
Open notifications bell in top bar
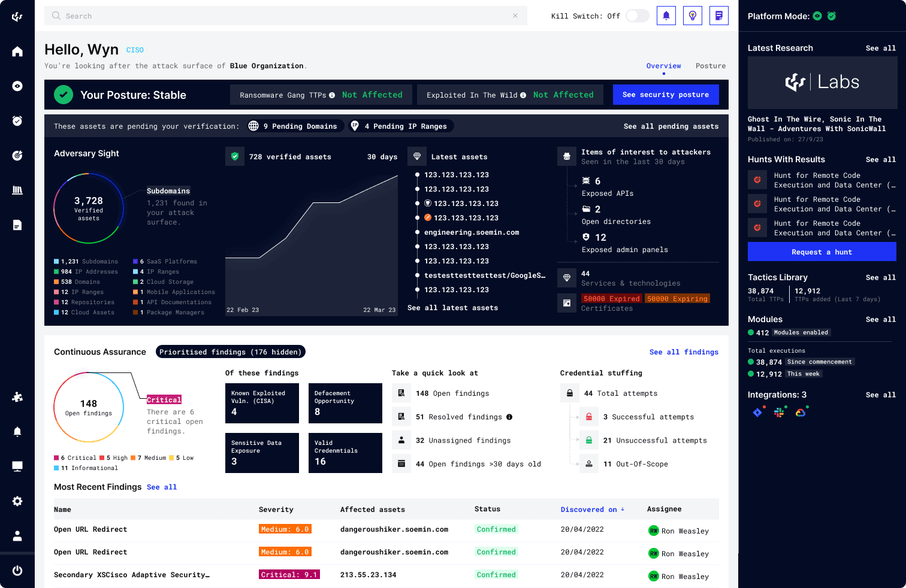pos(666,16)
